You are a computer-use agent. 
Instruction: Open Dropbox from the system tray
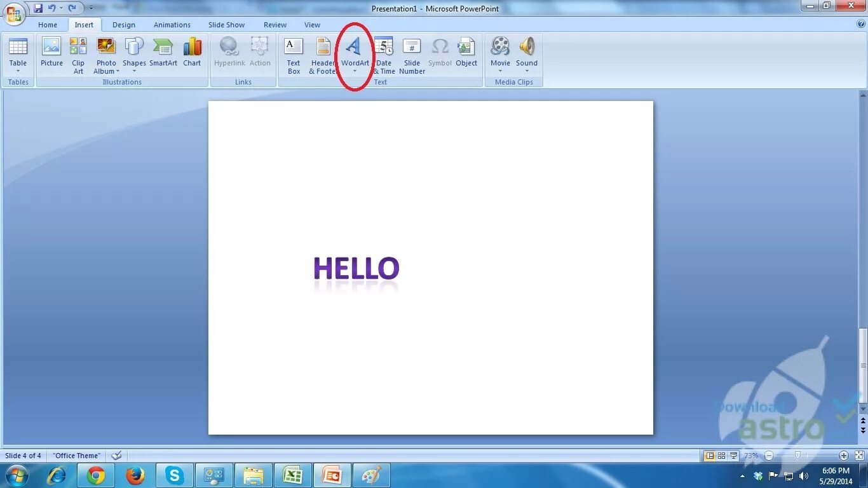click(x=758, y=475)
